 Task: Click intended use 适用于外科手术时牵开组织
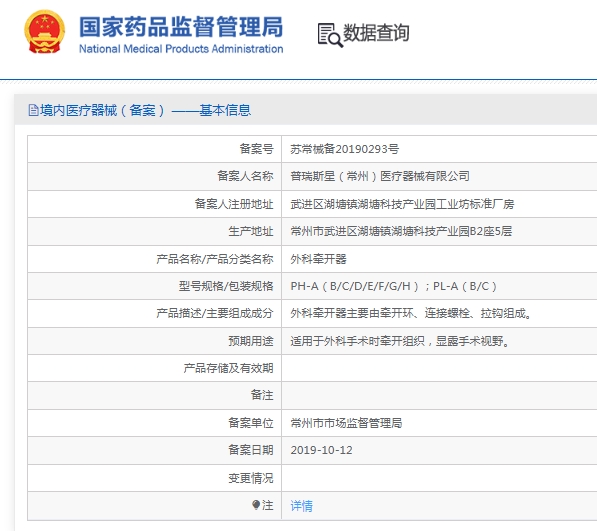[x=358, y=341]
